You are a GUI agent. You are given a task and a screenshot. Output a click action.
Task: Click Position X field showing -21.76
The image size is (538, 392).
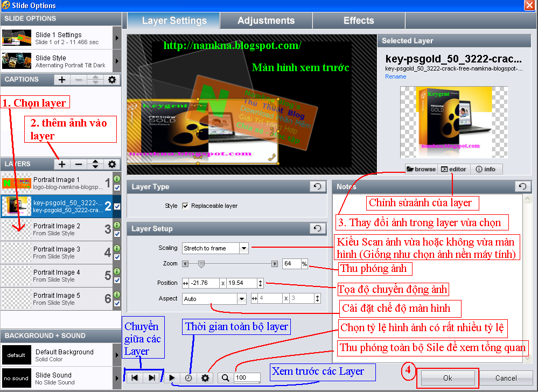(204, 283)
